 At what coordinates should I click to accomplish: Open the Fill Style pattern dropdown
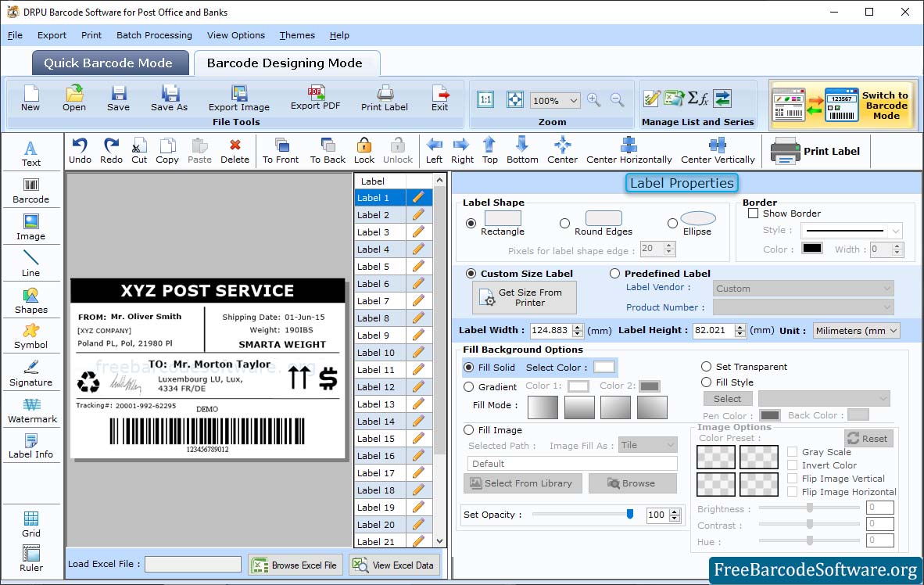point(824,399)
